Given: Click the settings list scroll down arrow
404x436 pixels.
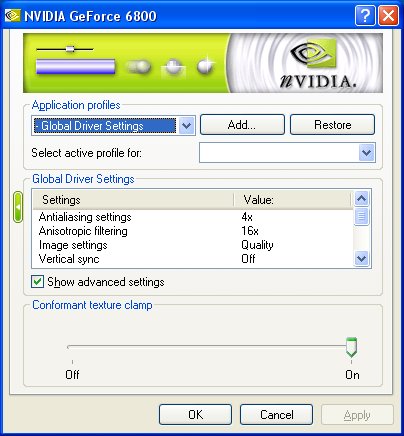Looking at the screenshot, I should (x=361, y=258).
